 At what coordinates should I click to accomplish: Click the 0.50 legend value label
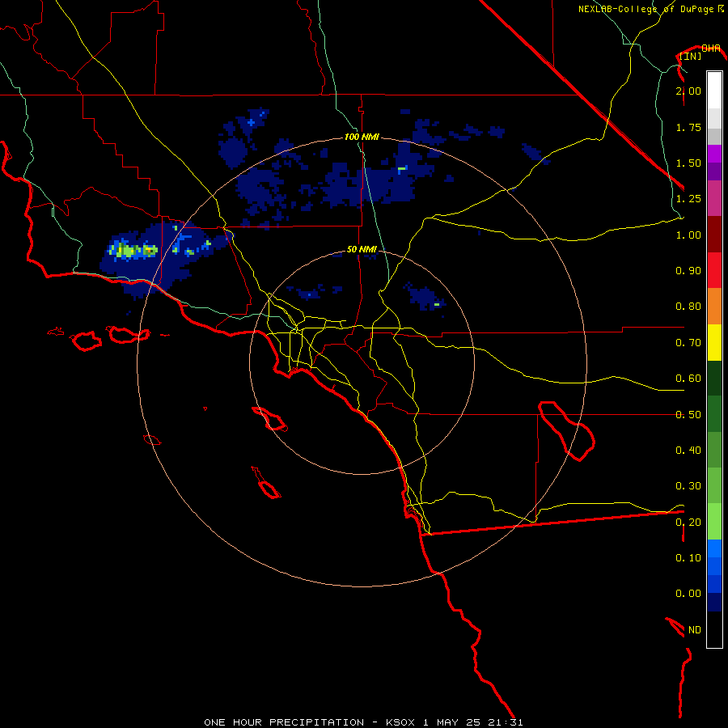[688, 415]
